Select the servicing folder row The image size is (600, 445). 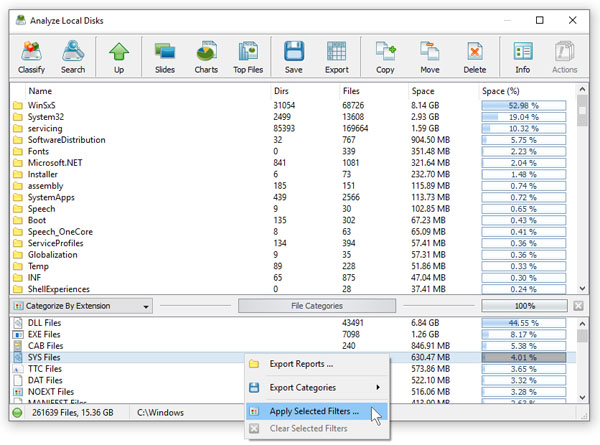[293, 128]
